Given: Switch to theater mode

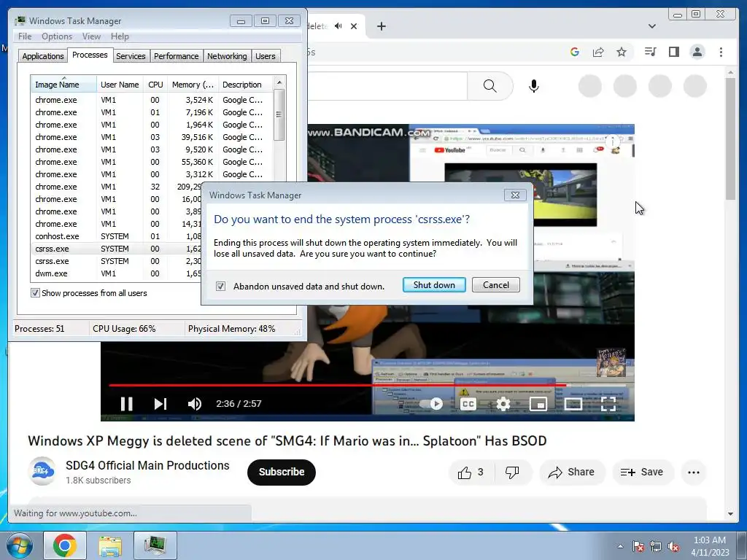Looking at the screenshot, I should (573, 404).
